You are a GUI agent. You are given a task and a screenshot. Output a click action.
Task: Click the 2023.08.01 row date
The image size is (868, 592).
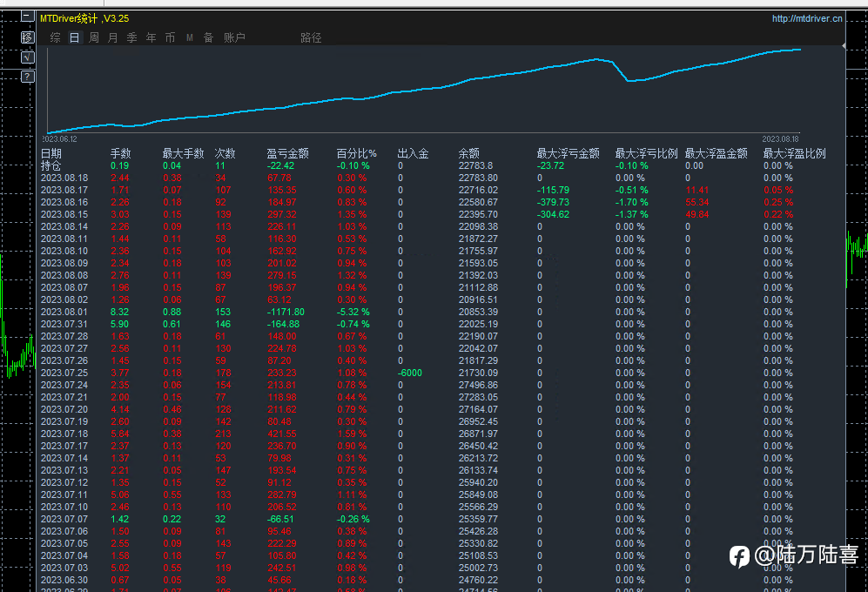(64, 312)
